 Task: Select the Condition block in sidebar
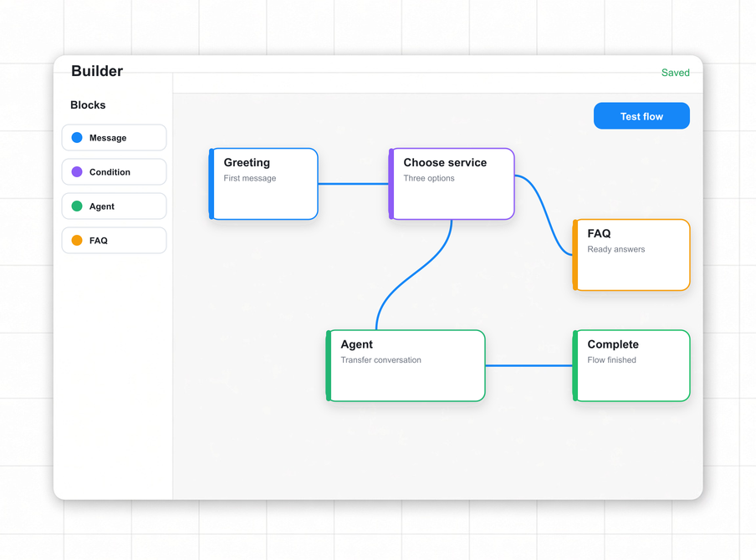coord(115,171)
